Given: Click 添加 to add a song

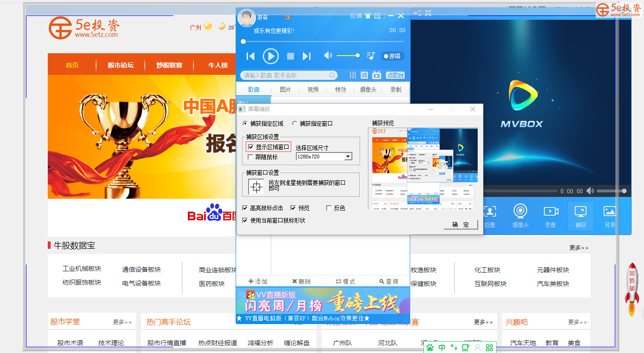Looking at the screenshot, I should pos(258,281).
